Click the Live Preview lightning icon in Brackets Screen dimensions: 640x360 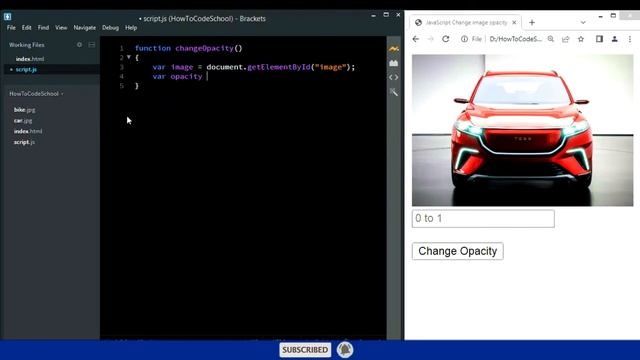(393, 49)
